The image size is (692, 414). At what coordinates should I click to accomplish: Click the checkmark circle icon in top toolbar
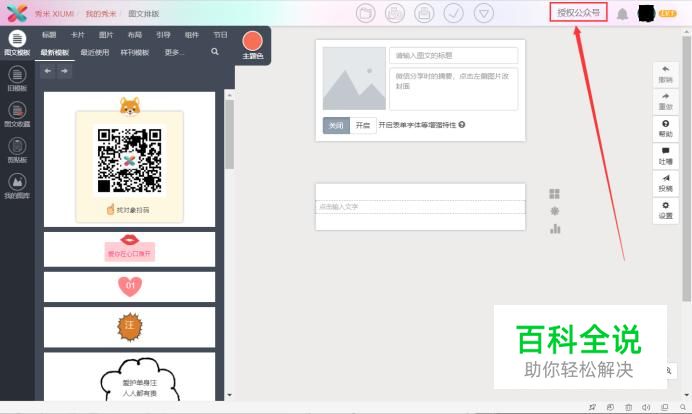[x=453, y=13]
